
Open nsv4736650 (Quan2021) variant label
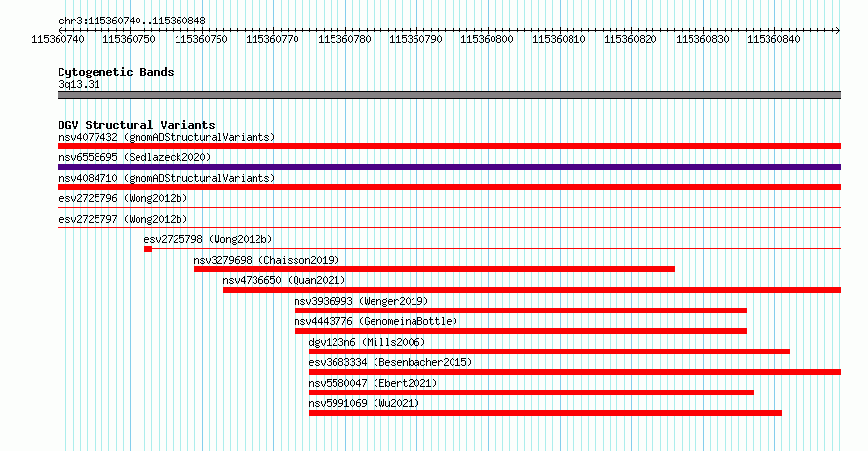(284, 280)
